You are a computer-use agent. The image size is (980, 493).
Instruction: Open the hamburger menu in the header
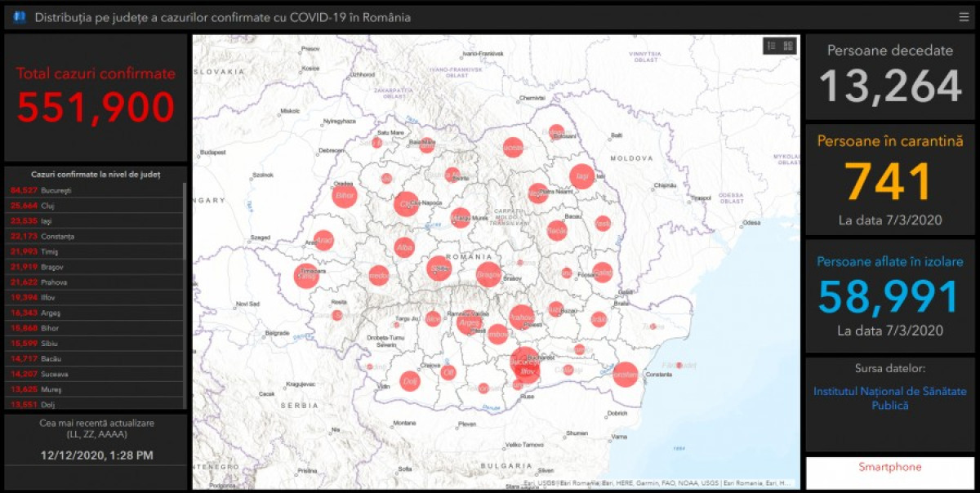964,17
